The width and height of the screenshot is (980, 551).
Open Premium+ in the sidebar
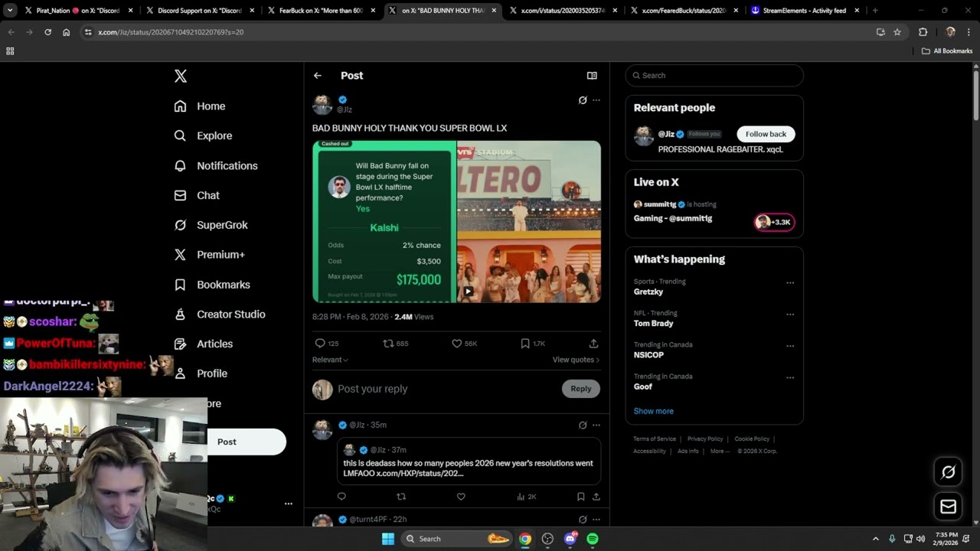click(x=209, y=255)
